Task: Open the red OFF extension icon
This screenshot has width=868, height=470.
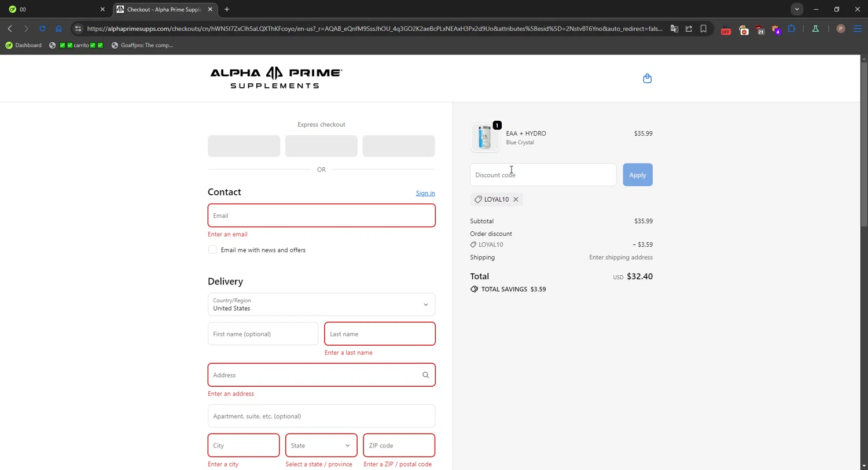Action: (x=726, y=30)
